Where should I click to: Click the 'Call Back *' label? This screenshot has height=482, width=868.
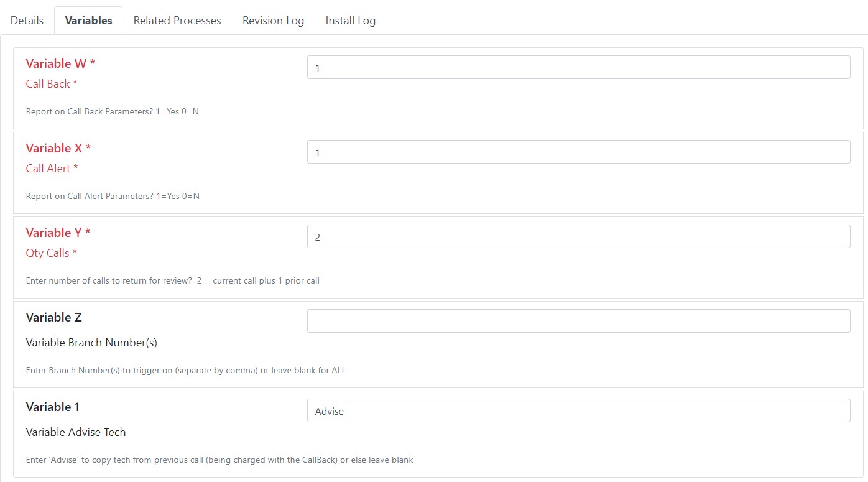pyautogui.click(x=52, y=84)
